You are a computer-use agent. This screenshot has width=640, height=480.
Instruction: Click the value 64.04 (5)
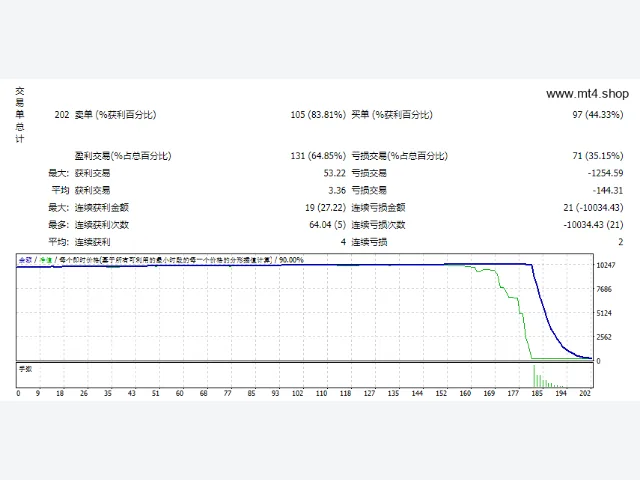point(327,225)
